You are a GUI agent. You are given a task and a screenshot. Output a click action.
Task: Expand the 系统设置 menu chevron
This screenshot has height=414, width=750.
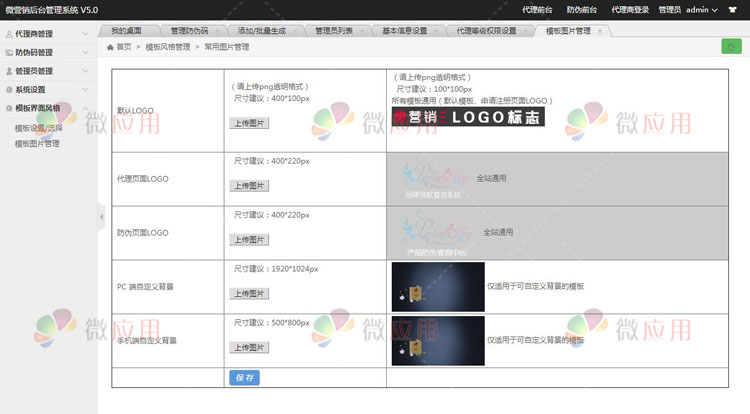pos(86,90)
